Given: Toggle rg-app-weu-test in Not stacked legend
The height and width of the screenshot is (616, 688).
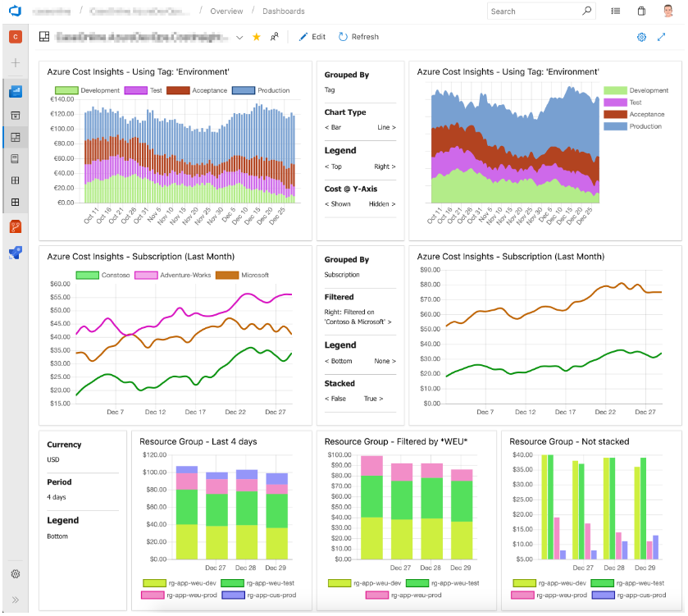Looking at the screenshot, I should coord(627,583).
